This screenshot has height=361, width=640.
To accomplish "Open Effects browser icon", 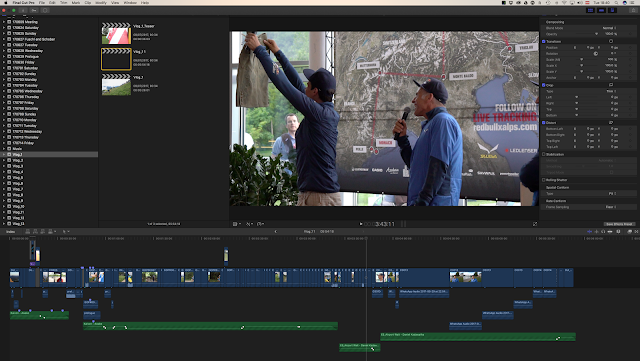I will point(629,232).
